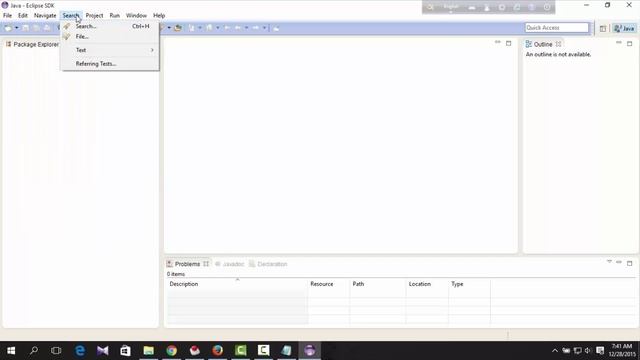Minimize the editor area

(x=498, y=42)
